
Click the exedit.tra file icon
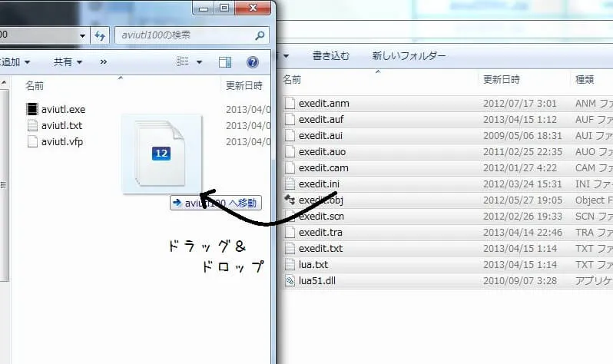click(x=290, y=232)
